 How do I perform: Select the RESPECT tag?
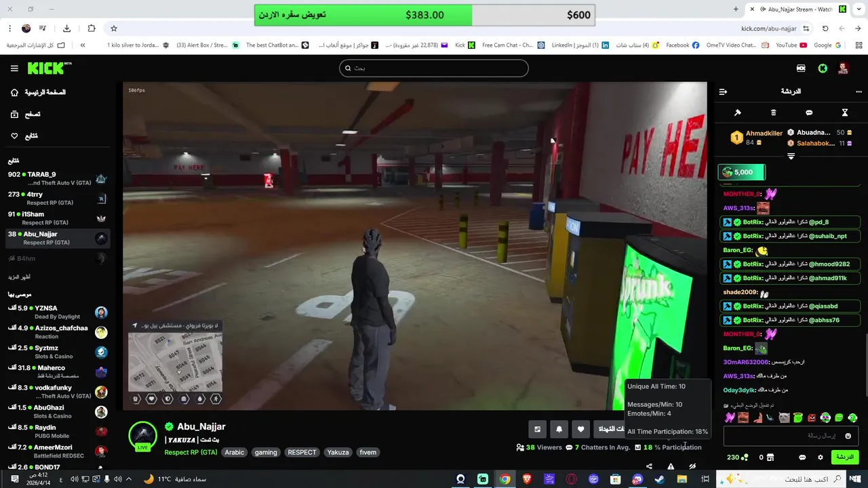click(x=302, y=452)
